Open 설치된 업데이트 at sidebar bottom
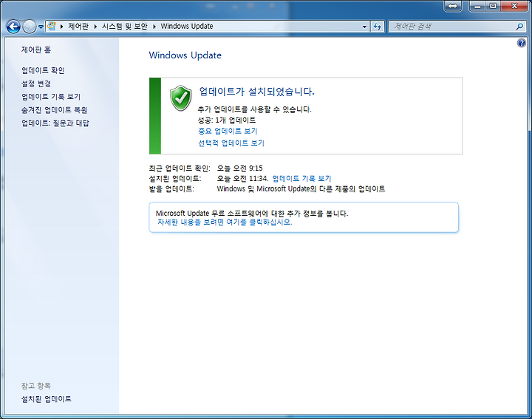The height and width of the screenshot is (419, 532). point(46,399)
